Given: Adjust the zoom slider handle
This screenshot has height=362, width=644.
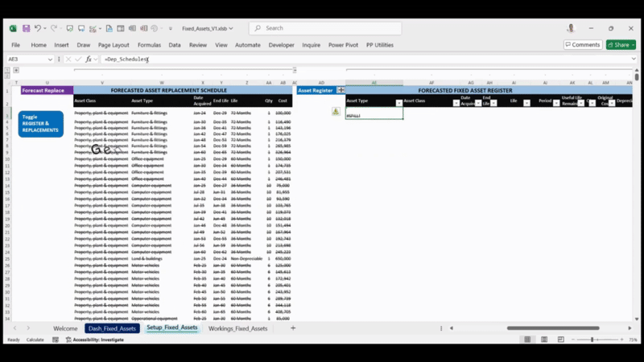Looking at the screenshot, I should pyautogui.click(x=592, y=339).
